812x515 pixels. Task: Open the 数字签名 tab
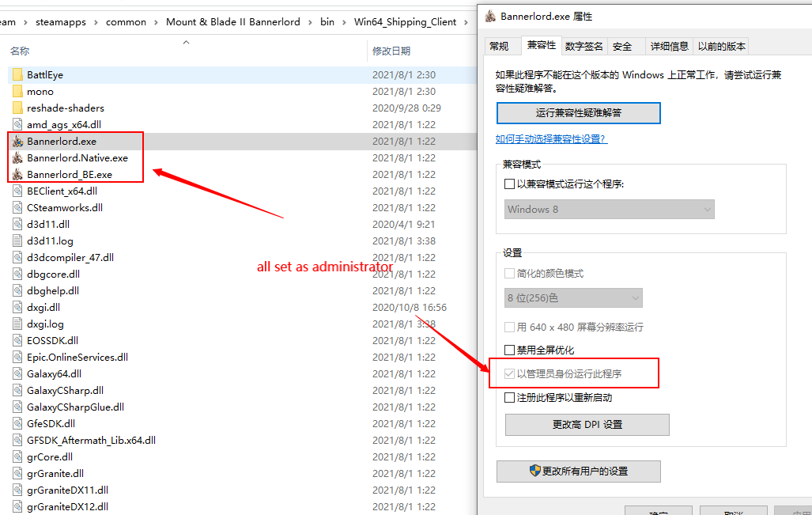(584, 46)
